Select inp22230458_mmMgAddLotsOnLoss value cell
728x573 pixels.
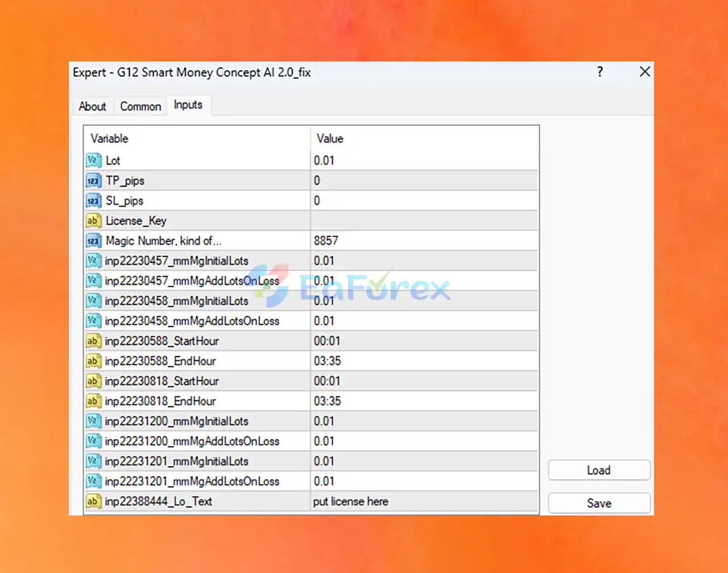[x=424, y=321]
